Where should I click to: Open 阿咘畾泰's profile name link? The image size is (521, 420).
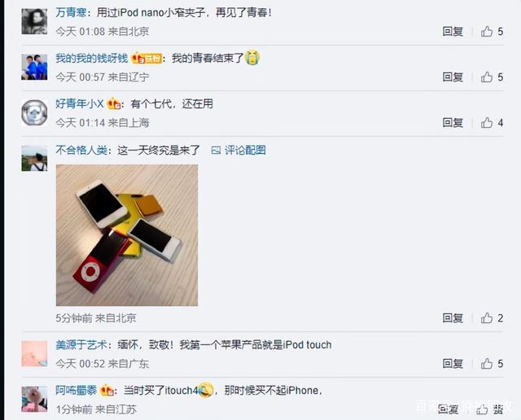pyautogui.click(x=76, y=390)
